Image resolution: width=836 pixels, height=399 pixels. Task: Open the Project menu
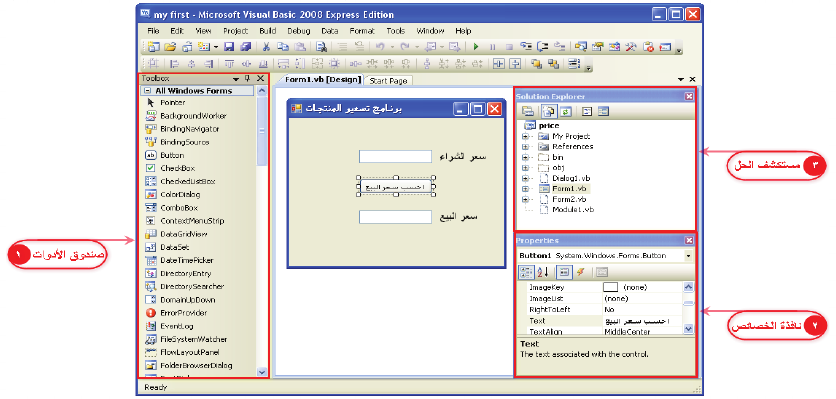pos(236,31)
